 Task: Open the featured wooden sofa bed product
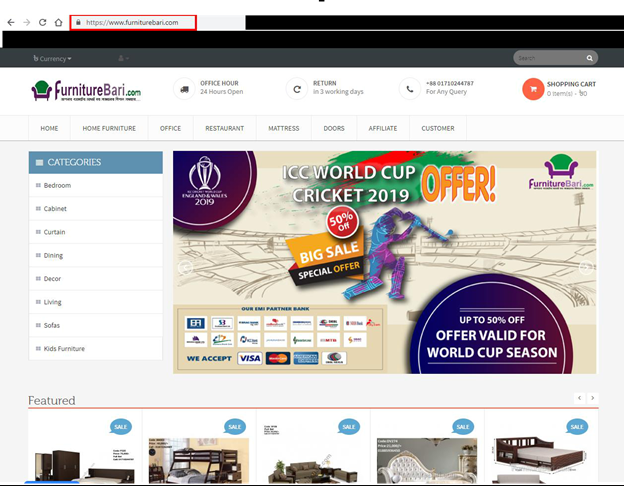(x=541, y=460)
